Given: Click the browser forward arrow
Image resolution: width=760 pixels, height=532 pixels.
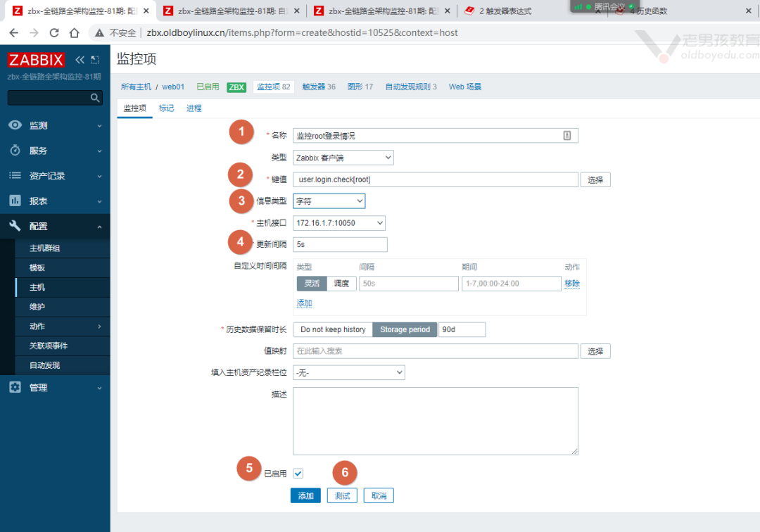Looking at the screenshot, I should pyautogui.click(x=34, y=32).
